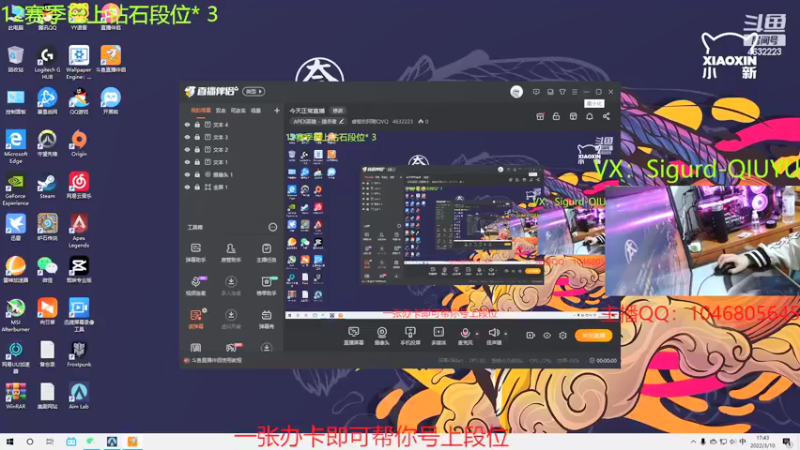800x450 pixels.
Task: Open the hamburger menu in the title bar
Action: coord(574,92)
